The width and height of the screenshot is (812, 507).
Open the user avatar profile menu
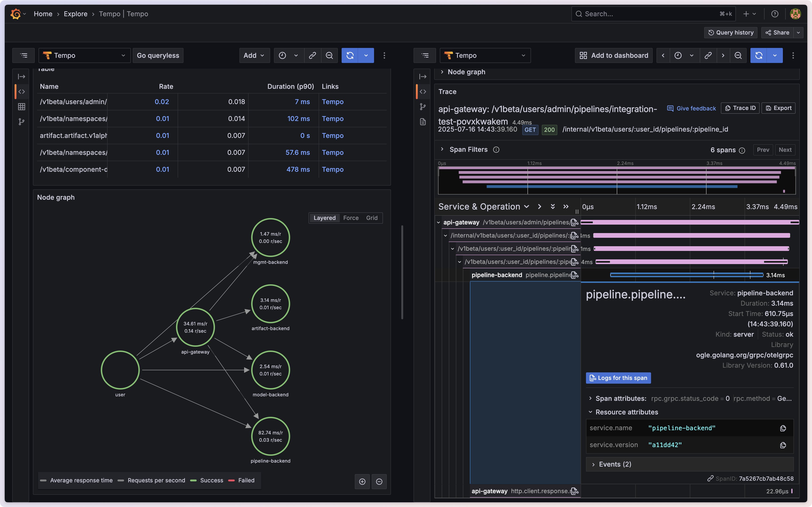coord(795,14)
